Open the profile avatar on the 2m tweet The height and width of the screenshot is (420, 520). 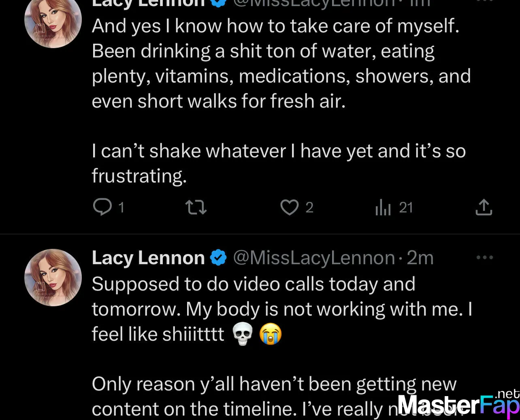pos(53,278)
